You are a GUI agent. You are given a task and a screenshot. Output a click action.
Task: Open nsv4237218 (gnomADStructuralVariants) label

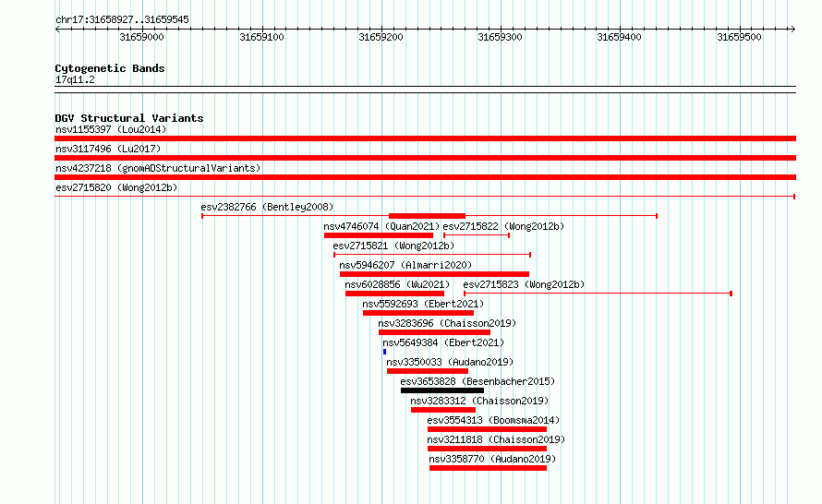pos(158,168)
